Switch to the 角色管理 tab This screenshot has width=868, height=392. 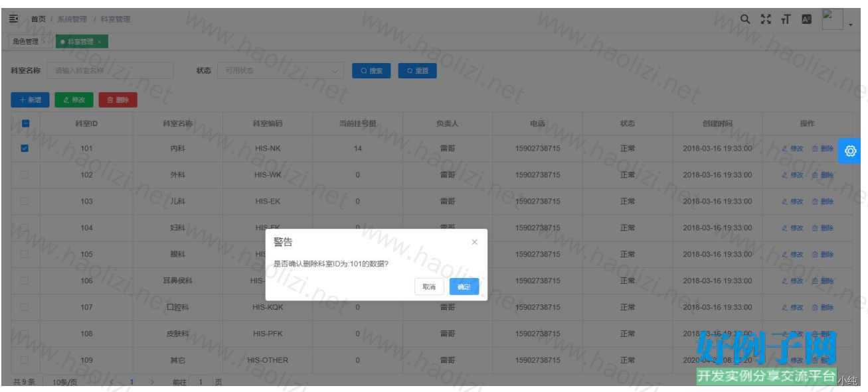(x=26, y=42)
